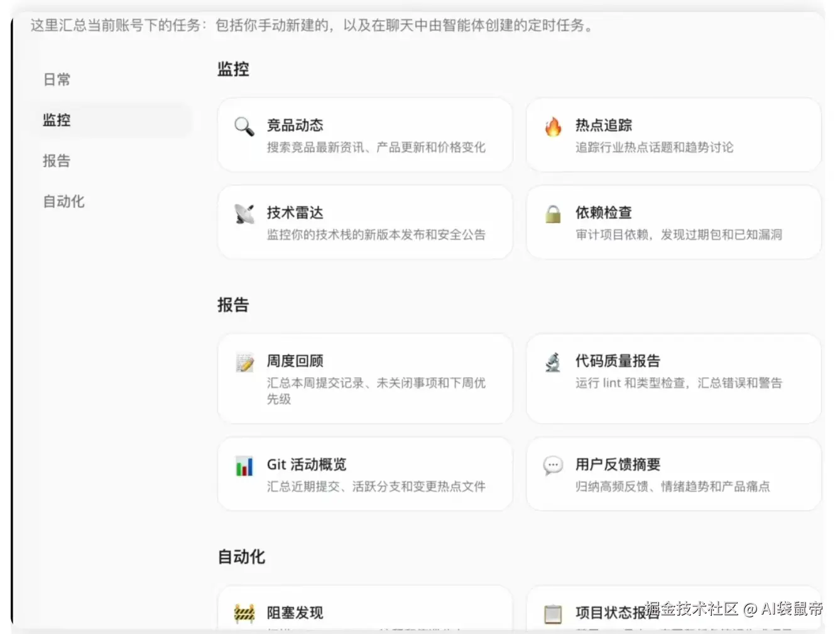Click the barrier icon on 阻塞发现 card

pos(244,613)
